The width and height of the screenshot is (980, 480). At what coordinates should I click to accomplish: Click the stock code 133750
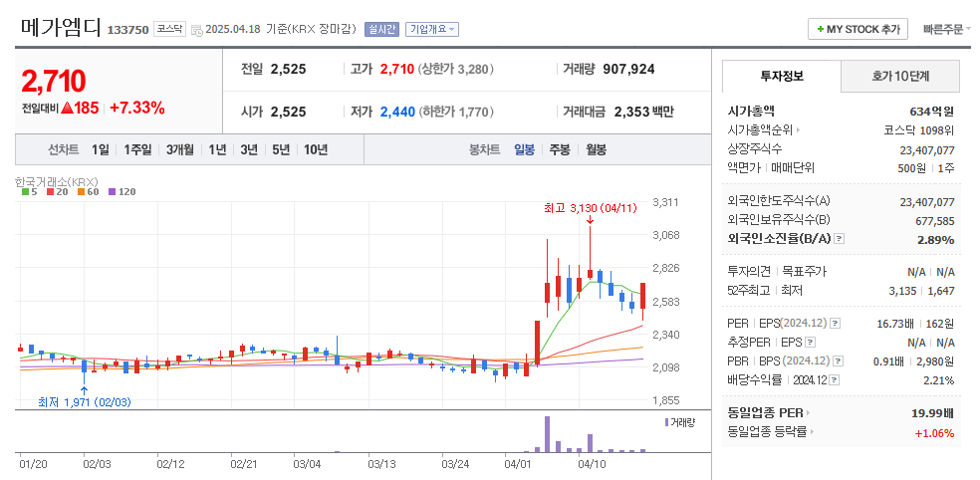click(127, 29)
